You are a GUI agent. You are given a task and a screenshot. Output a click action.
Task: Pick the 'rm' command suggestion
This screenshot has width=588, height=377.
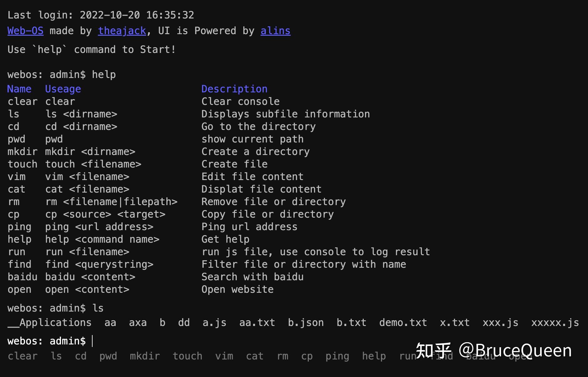282,356
